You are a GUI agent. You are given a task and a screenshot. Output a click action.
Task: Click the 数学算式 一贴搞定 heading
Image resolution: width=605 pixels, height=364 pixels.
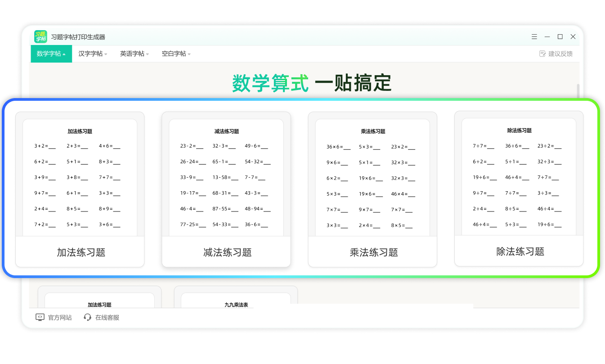pos(312,83)
